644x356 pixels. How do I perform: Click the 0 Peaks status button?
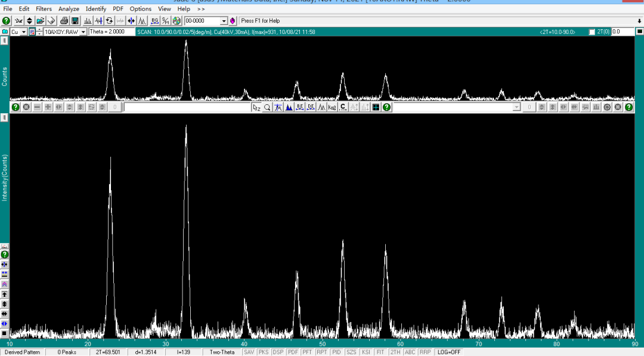pos(67,352)
